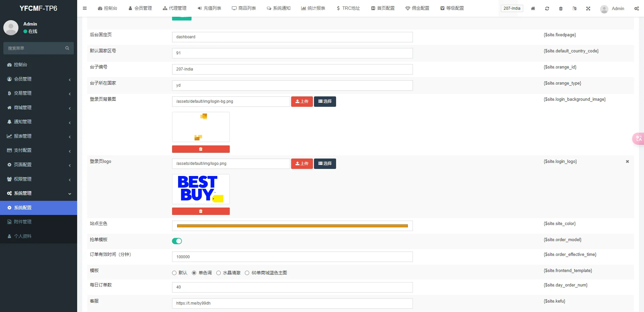Toggle the sidebar with the hamburger icon
The width and height of the screenshot is (644, 312).
(x=85, y=8)
